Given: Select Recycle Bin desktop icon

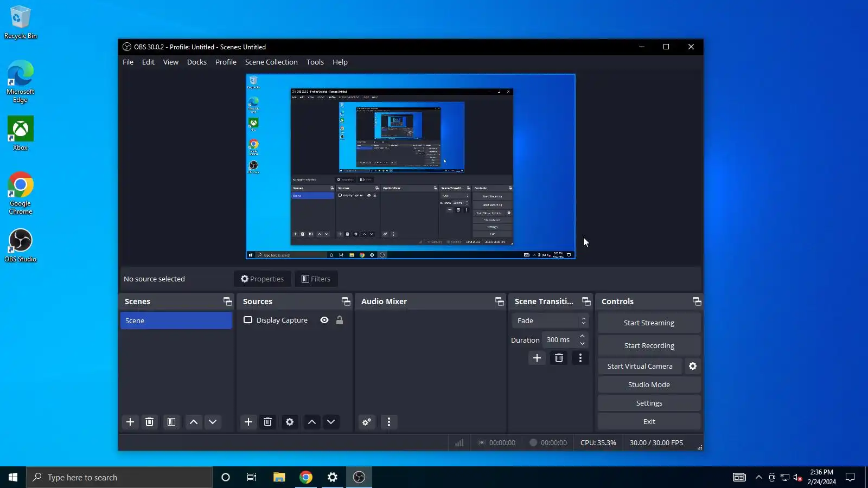Looking at the screenshot, I should coord(21,23).
